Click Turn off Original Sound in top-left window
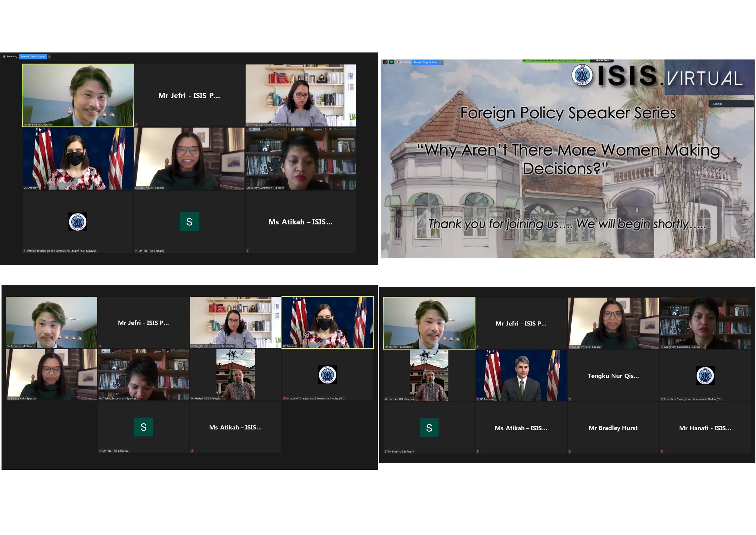 click(33, 57)
